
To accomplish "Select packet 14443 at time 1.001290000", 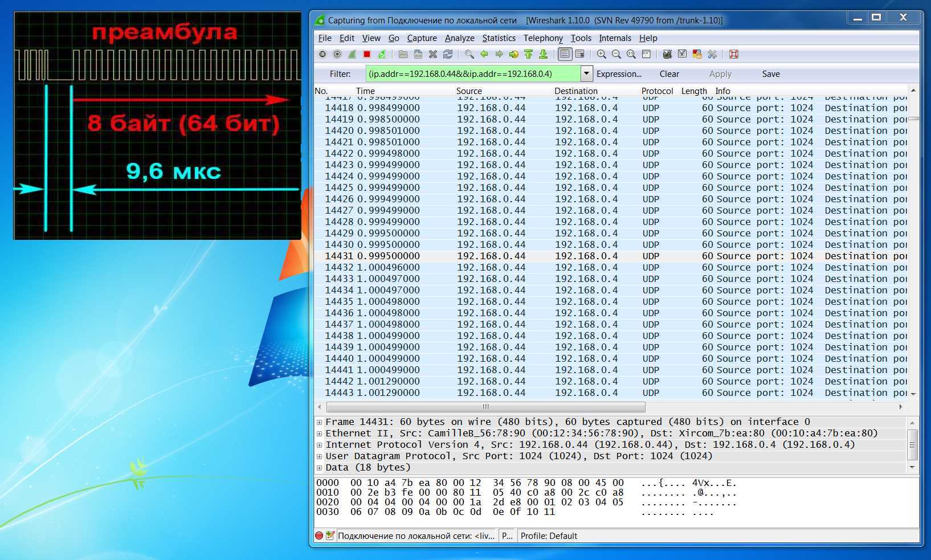I will point(611,393).
